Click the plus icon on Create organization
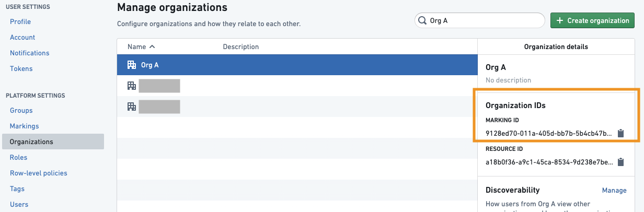This screenshot has height=212, width=644. coord(559,20)
